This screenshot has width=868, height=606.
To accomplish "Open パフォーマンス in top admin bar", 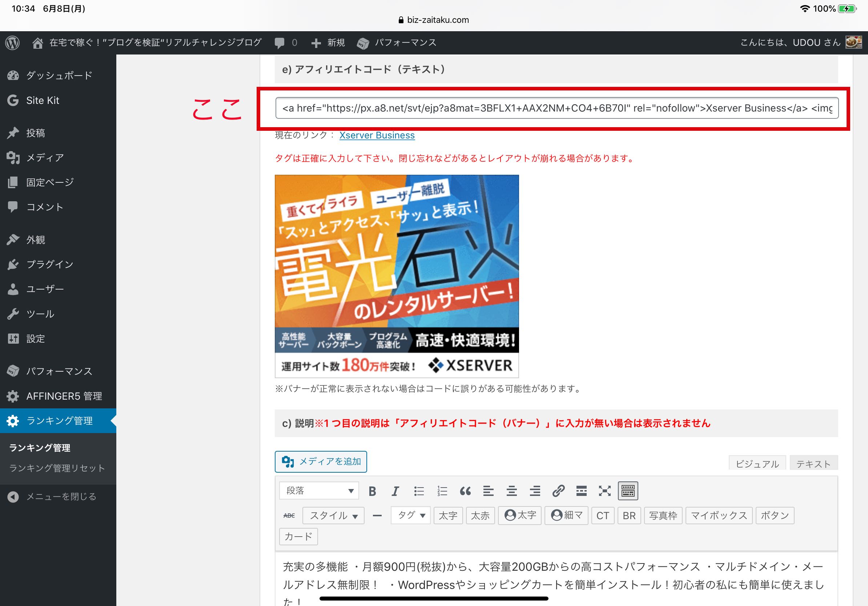I will click(x=397, y=43).
